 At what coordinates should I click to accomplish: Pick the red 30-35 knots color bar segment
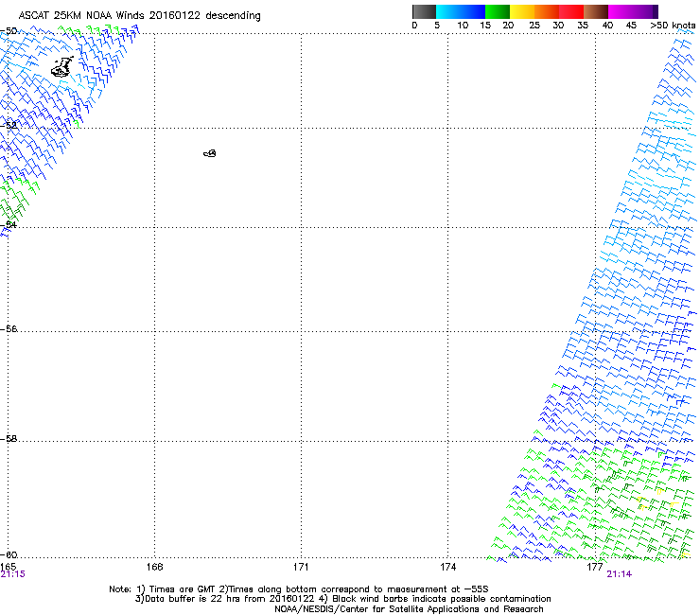pyautogui.click(x=571, y=11)
